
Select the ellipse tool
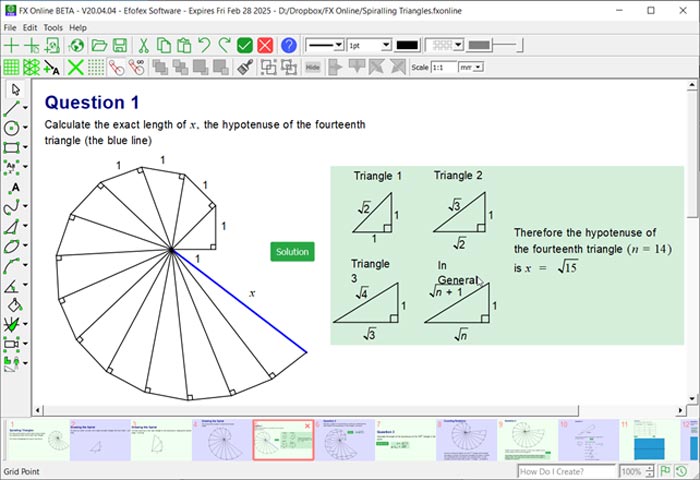(12, 246)
